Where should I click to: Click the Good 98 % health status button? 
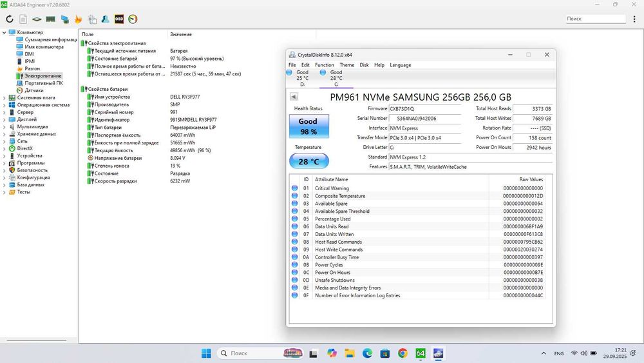[x=308, y=126]
